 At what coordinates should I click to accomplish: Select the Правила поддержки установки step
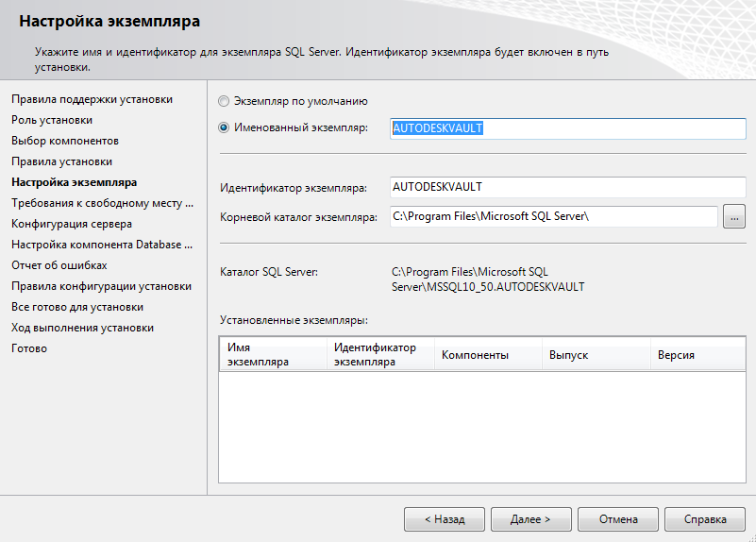(92, 99)
